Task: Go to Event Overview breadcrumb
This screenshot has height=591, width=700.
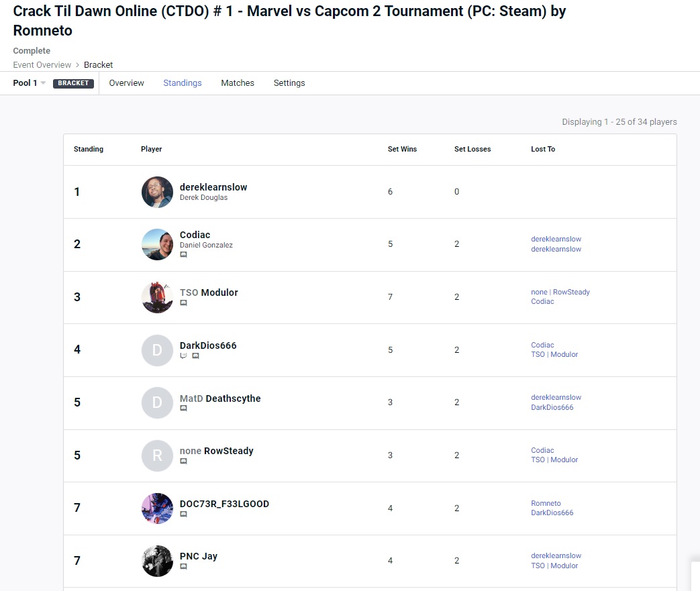Action: click(42, 64)
